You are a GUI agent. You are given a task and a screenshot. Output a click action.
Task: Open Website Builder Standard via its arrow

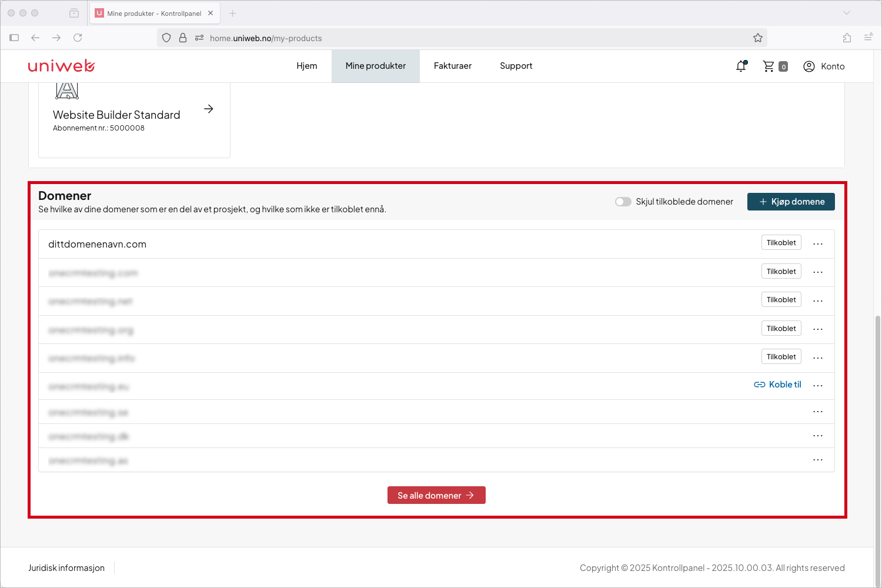pyautogui.click(x=209, y=109)
